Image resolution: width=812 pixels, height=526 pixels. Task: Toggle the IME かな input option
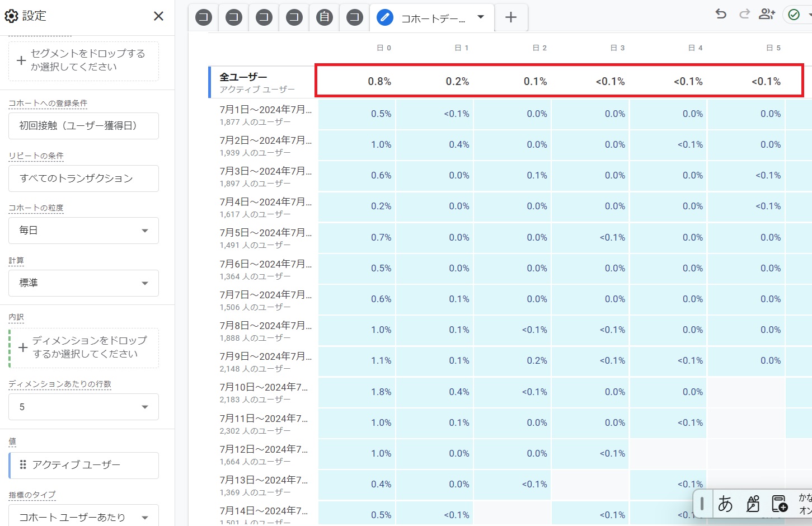805,504
